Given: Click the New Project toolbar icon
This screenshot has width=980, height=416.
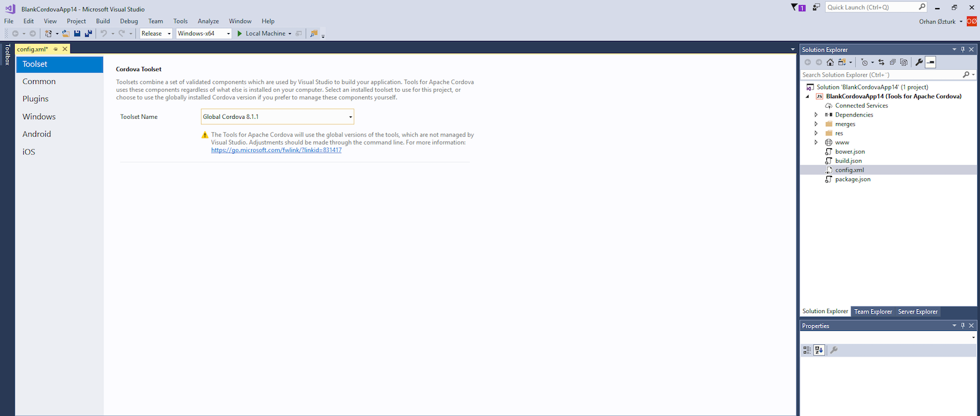Looking at the screenshot, I should 48,34.
